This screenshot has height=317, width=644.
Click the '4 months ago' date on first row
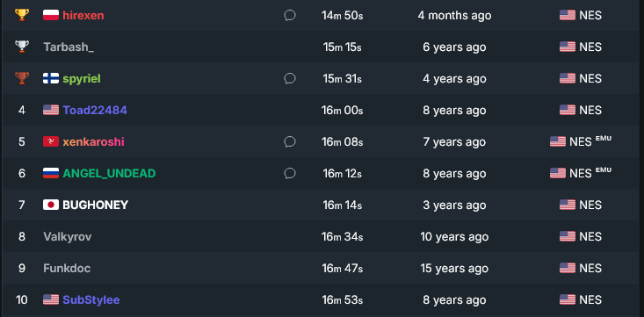click(454, 16)
